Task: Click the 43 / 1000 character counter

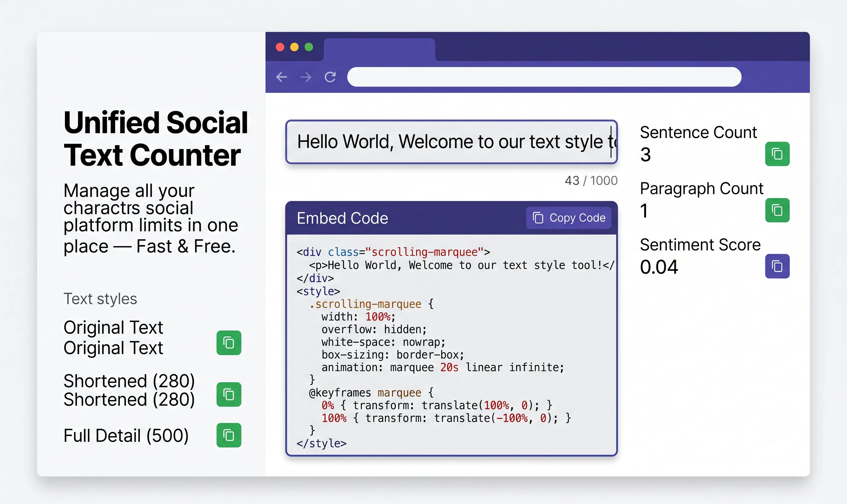Action: [x=591, y=180]
